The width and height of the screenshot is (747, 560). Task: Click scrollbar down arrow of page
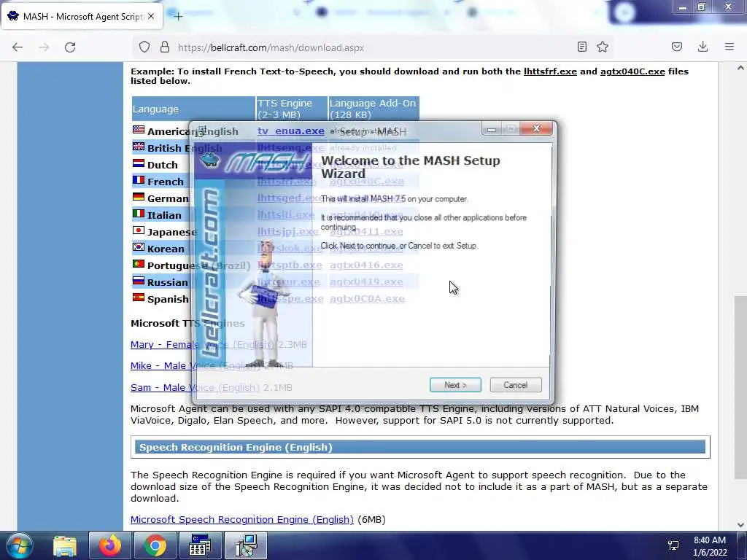pos(740,525)
